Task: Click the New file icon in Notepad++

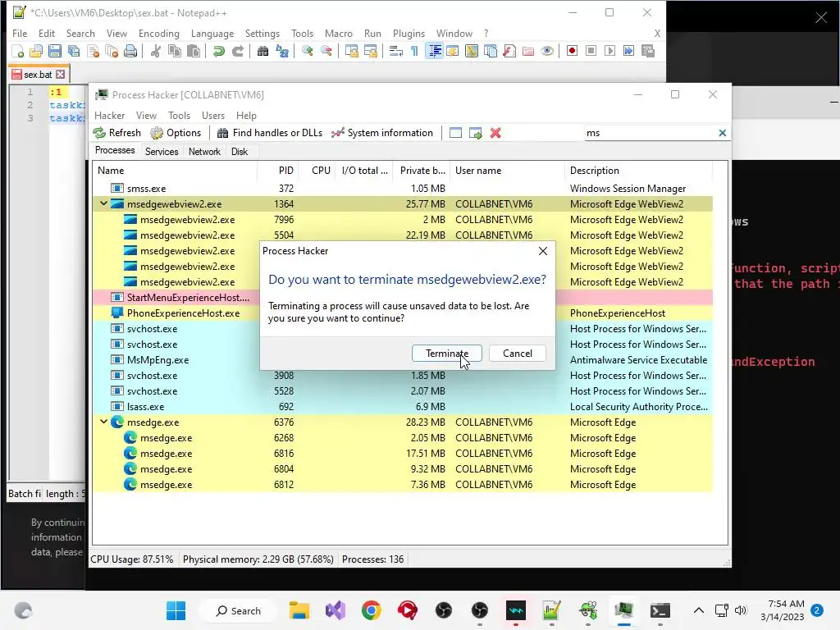Action: click(18, 52)
